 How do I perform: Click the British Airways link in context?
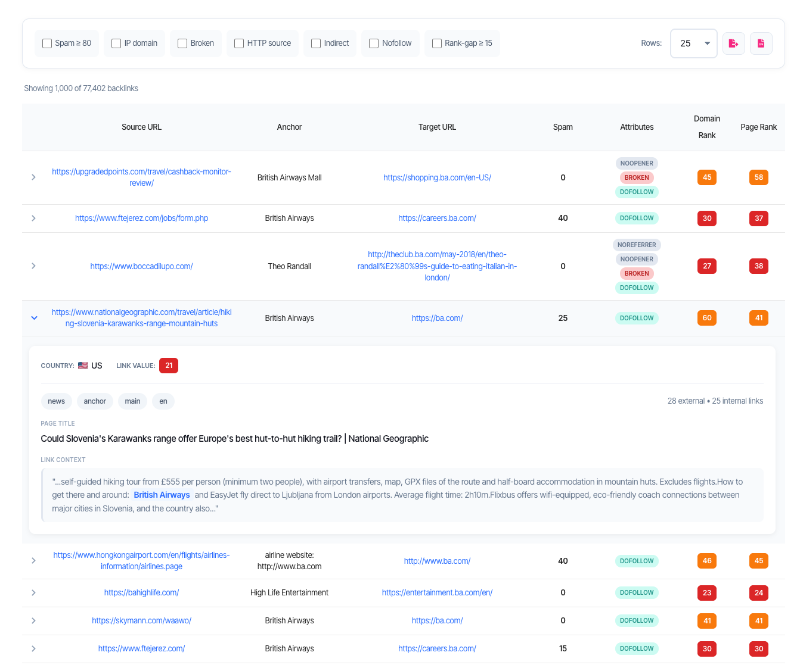(162, 495)
